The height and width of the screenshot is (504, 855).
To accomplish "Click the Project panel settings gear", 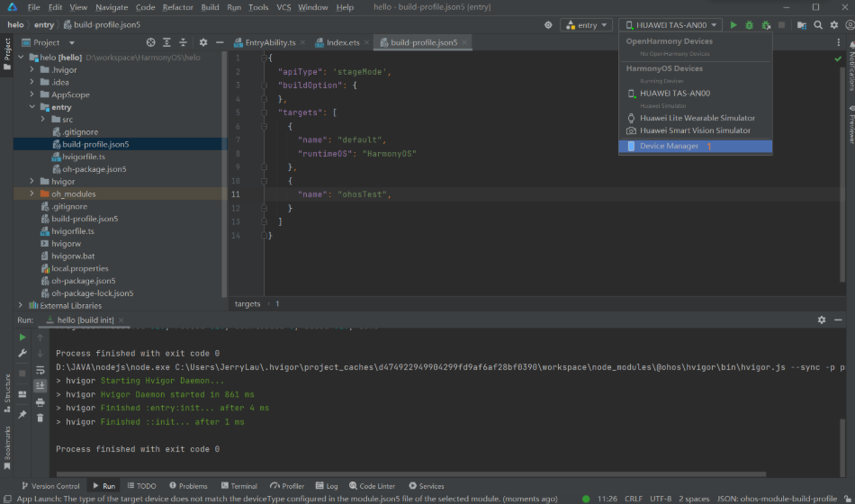I will click(202, 42).
